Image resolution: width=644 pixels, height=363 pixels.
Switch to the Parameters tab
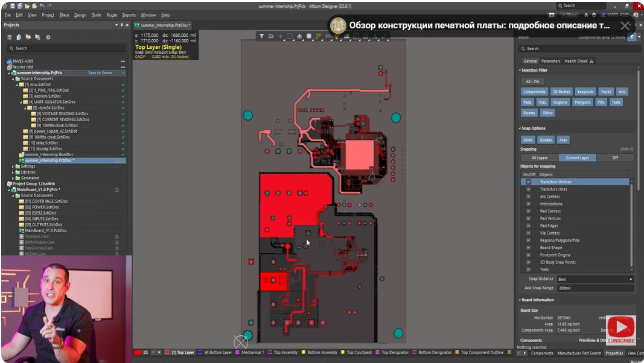[551, 61]
